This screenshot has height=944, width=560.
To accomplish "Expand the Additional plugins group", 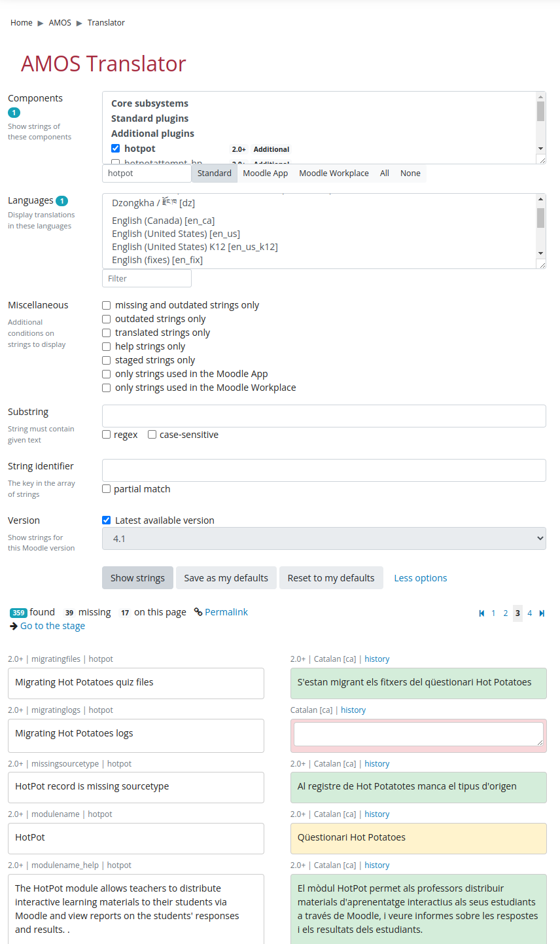I will (152, 134).
